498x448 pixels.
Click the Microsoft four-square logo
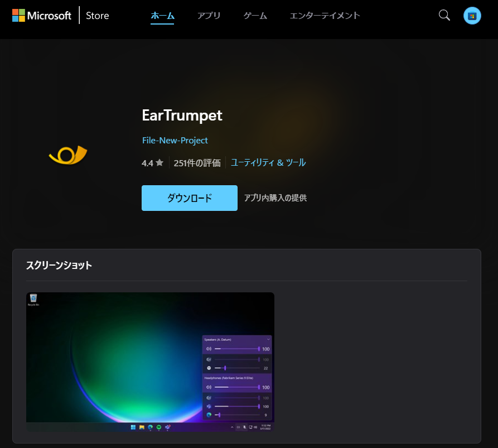19,16
